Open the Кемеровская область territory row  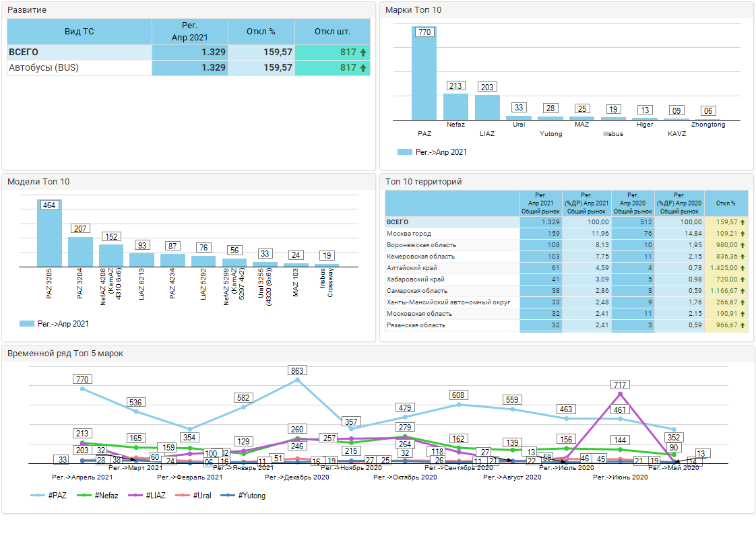point(420,257)
